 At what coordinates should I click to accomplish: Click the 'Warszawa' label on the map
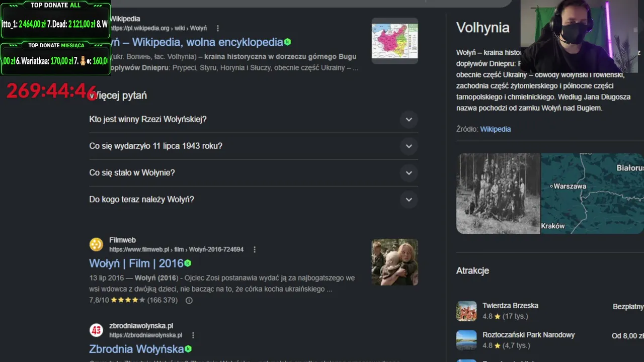pyautogui.click(x=570, y=186)
